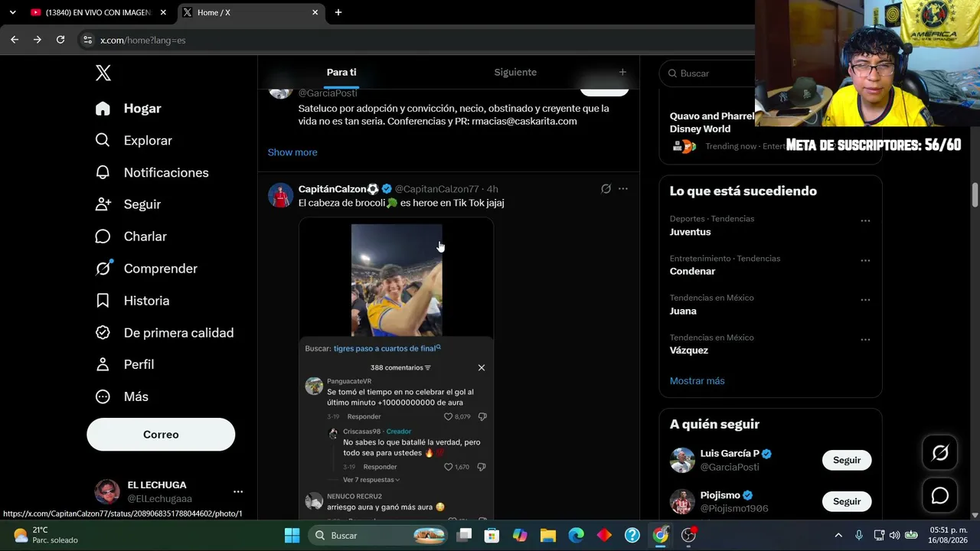
Task: Open CapitánCalzon's profile avatar
Action: [x=281, y=195]
